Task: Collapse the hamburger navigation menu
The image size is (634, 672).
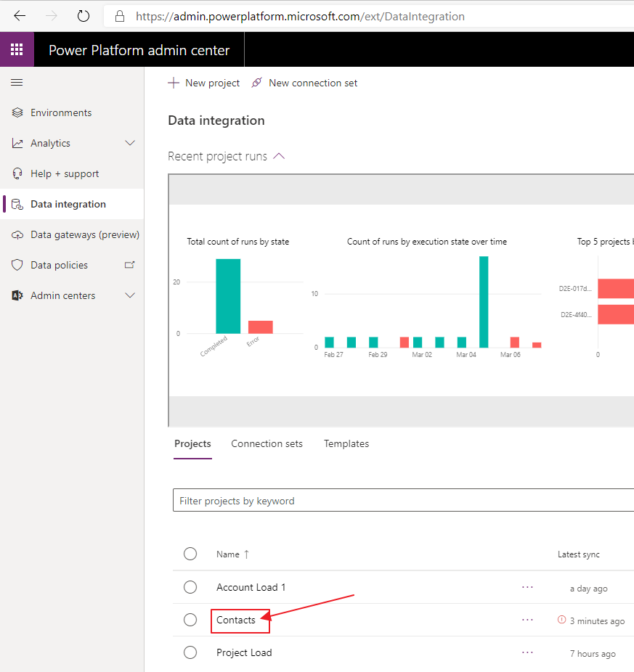Action: (17, 83)
